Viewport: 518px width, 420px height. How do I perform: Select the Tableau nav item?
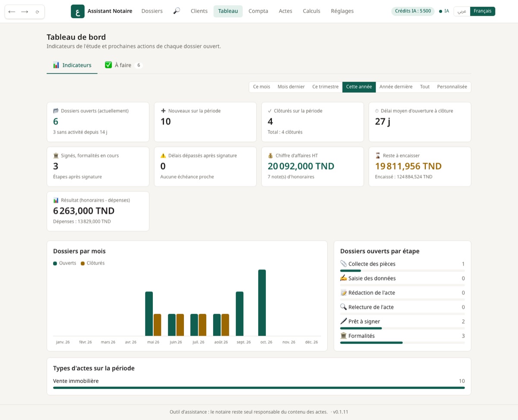point(228,11)
